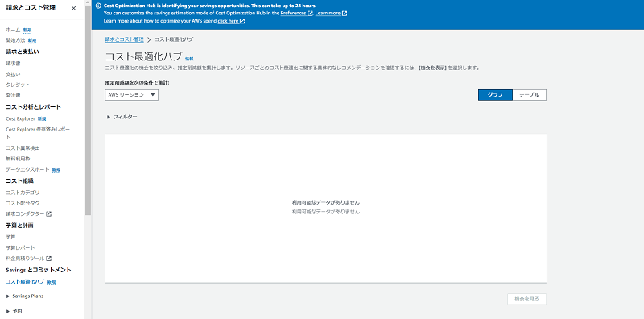This screenshot has width=644, height=319.
Task: Expand the フィルター section
Action: pyautogui.click(x=122, y=117)
